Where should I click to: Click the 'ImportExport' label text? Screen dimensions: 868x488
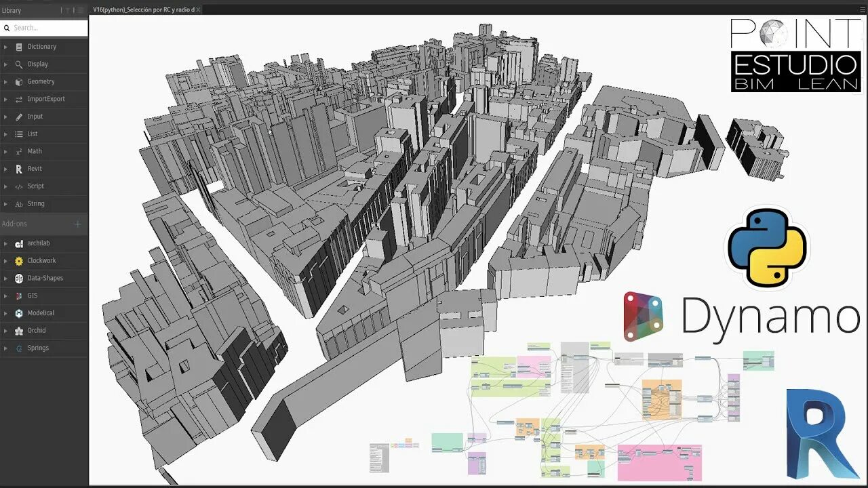[46, 99]
